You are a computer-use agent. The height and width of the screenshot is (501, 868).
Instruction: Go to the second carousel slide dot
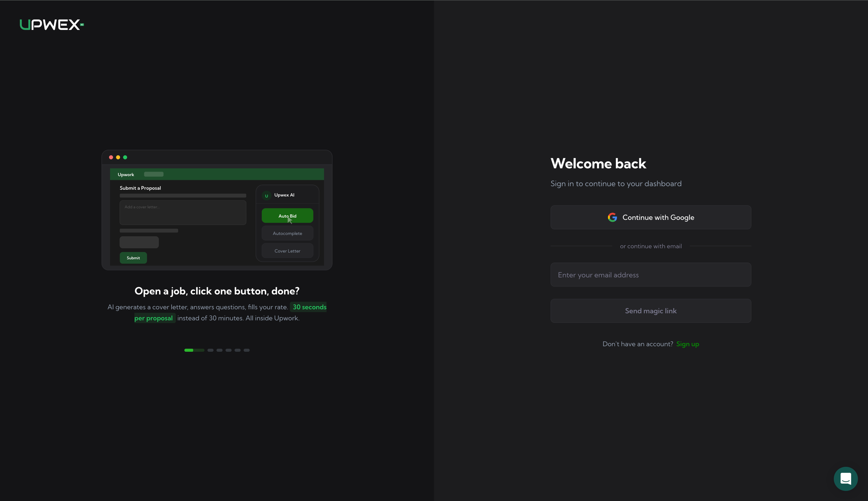(x=211, y=350)
